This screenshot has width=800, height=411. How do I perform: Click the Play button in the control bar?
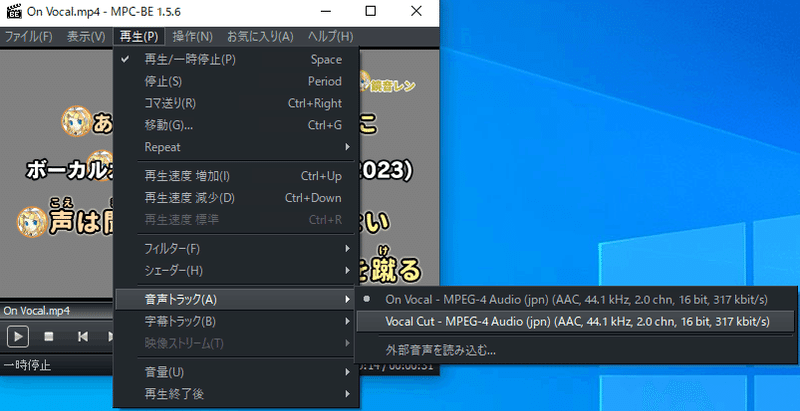[18, 337]
